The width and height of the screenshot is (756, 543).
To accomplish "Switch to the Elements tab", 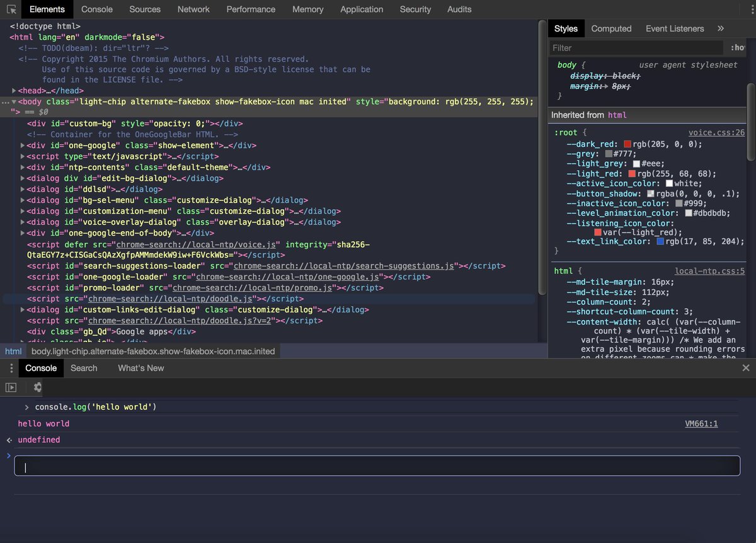I will (47, 9).
